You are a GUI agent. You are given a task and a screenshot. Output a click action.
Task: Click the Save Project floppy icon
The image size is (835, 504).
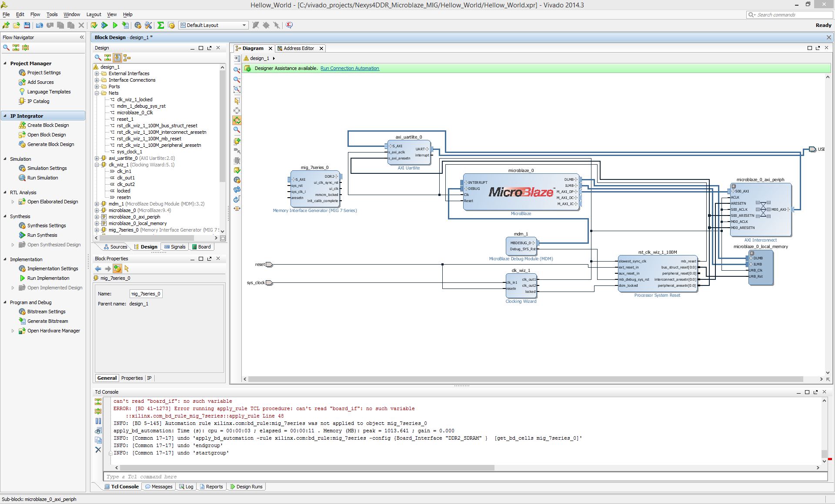[27, 25]
